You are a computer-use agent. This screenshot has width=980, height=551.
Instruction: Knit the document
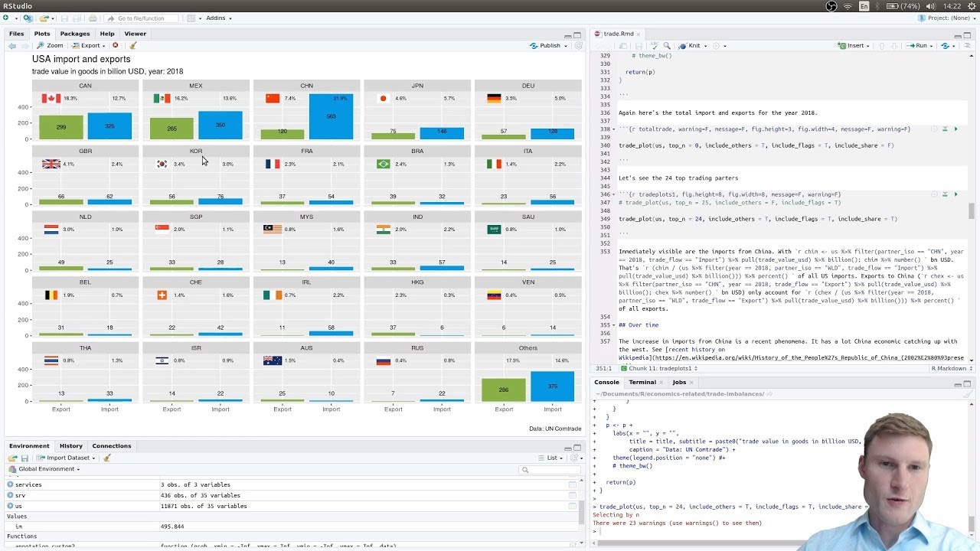pyautogui.click(x=688, y=46)
